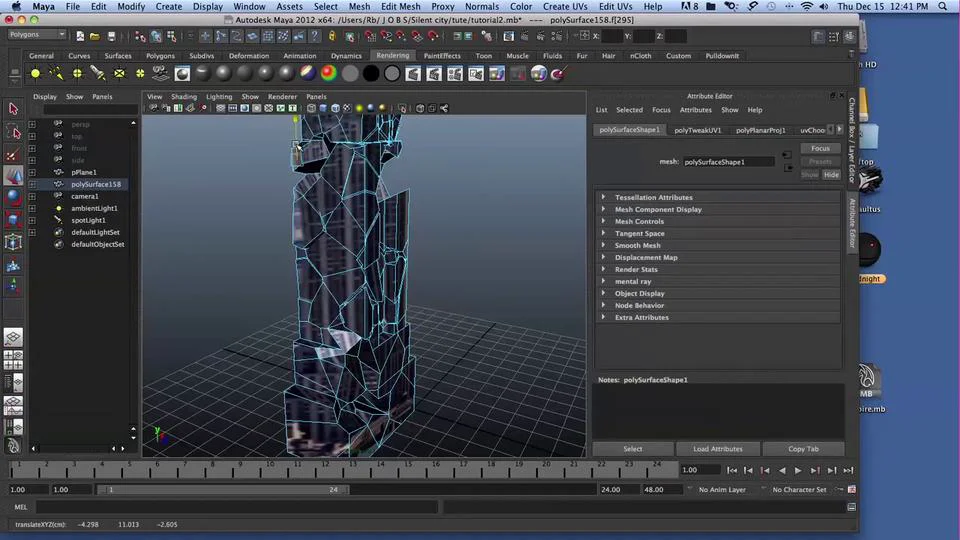The image size is (960, 540).
Task: Click the Load Attributes button
Action: point(718,449)
